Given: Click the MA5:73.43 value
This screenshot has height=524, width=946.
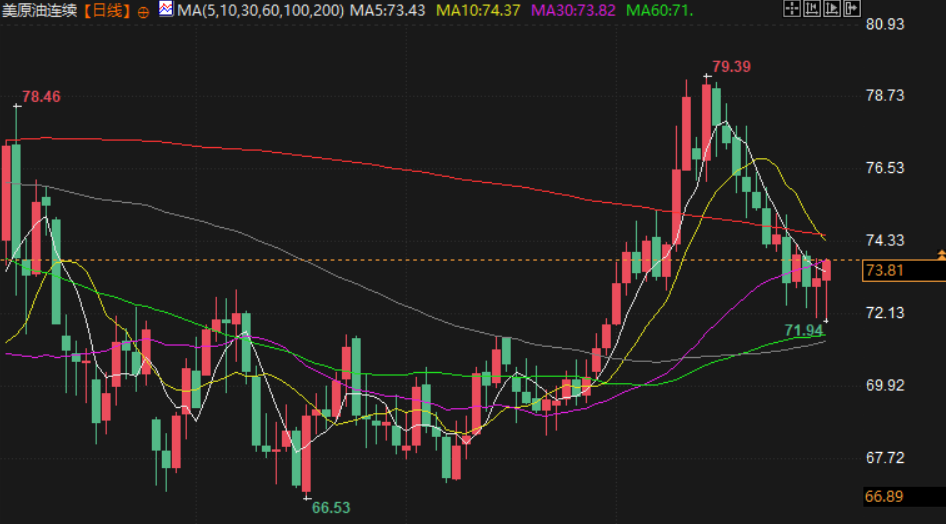Looking at the screenshot, I should pyautogui.click(x=387, y=10).
